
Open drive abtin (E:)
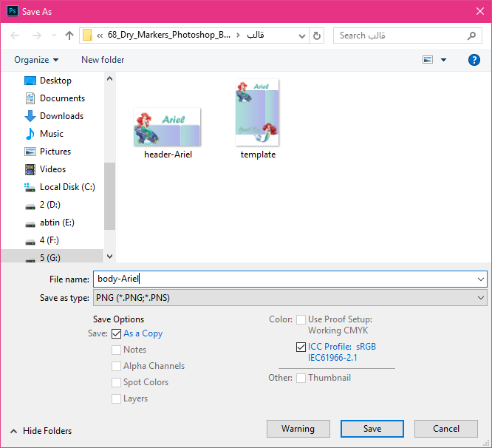(57, 223)
